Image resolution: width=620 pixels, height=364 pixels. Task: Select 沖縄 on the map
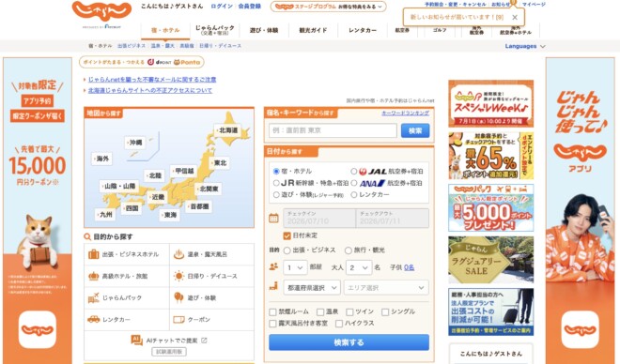click(x=135, y=143)
